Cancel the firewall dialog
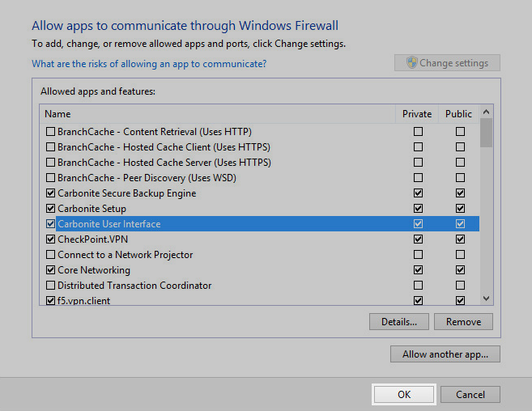 click(x=470, y=395)
